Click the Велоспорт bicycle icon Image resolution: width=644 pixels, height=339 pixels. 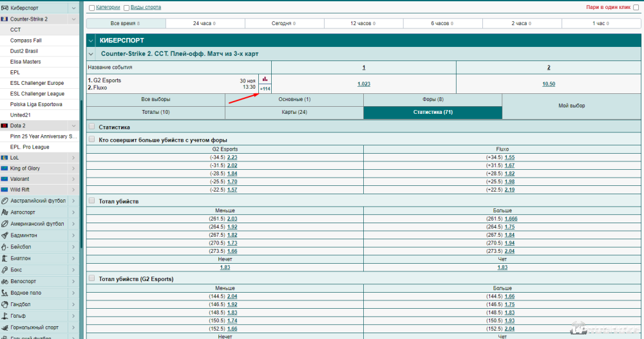(5, 281)
